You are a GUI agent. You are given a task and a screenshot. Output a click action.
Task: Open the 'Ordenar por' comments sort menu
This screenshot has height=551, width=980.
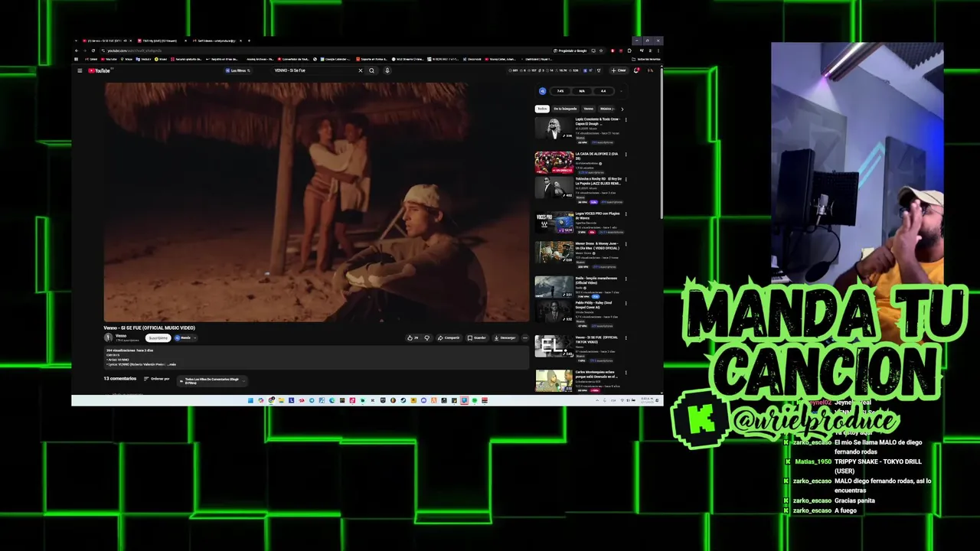(157, 379)
